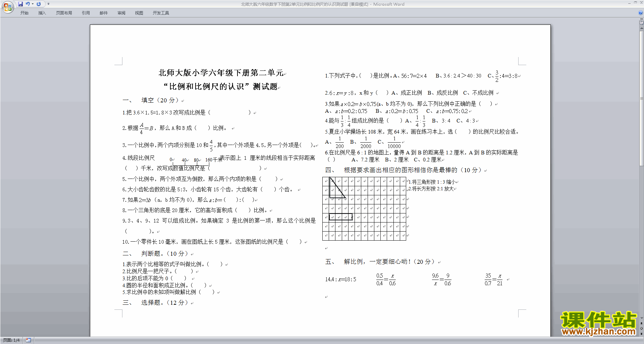
Task: Click the heading 一、填空（20 分）
Action: point(151,100)
